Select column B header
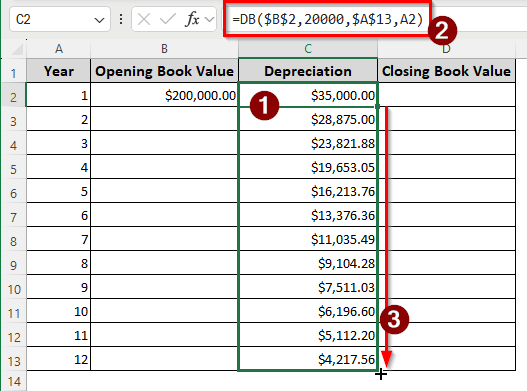The width and height of the screenshot is (527, 391). point(164,49)
